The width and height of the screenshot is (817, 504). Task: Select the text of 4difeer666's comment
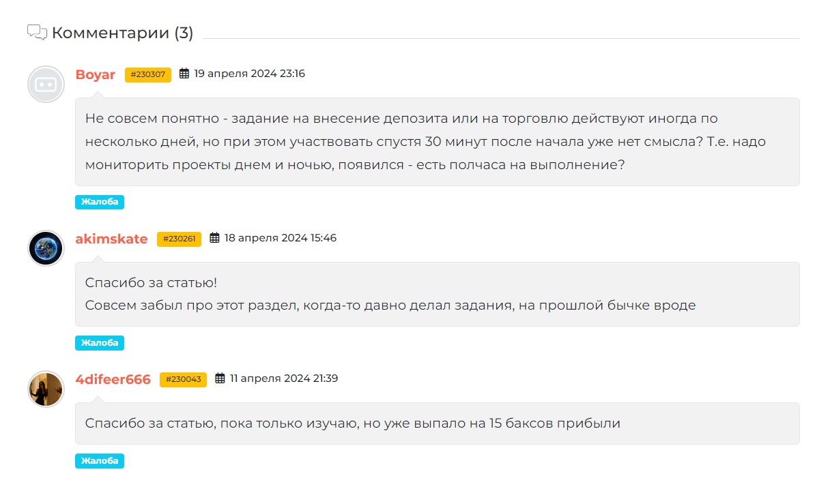pos(353,423)
